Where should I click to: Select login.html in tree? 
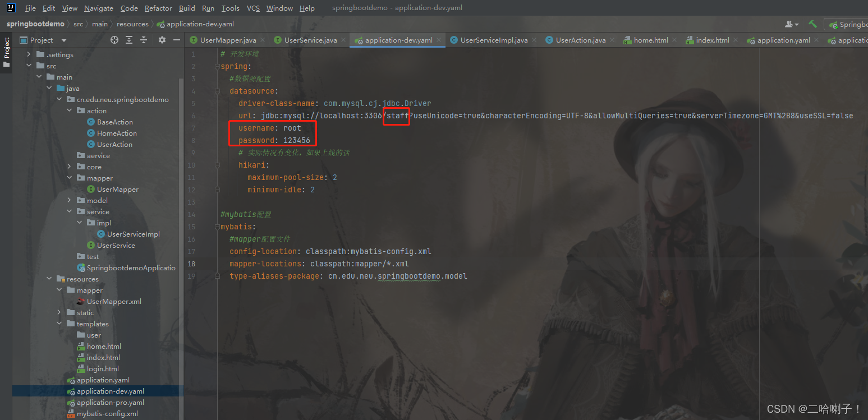pyautogui.click(x=103, y=368)
